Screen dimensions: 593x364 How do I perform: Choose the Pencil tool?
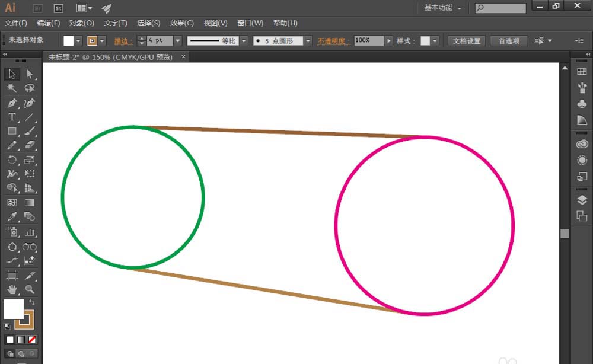[x=12, y=145]
